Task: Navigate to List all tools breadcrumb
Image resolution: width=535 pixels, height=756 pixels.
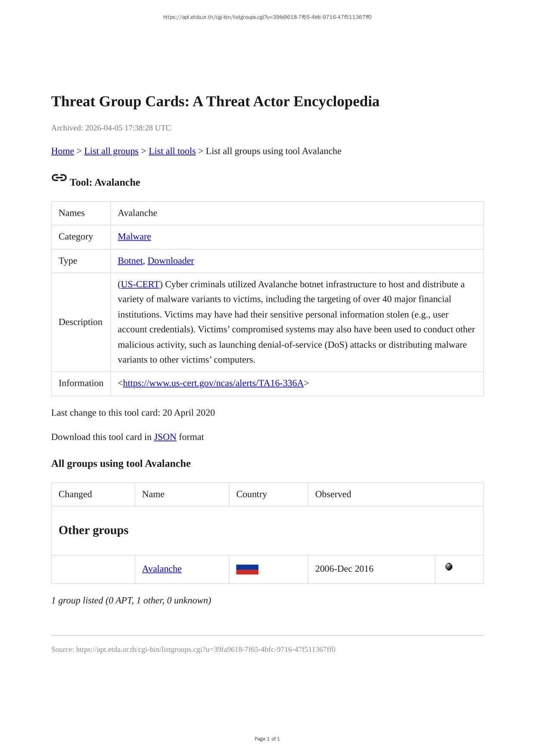Action: [172, 151]
